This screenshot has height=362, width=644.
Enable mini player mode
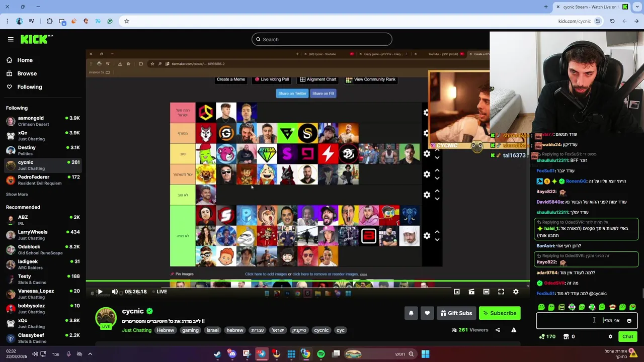(457, 292)
